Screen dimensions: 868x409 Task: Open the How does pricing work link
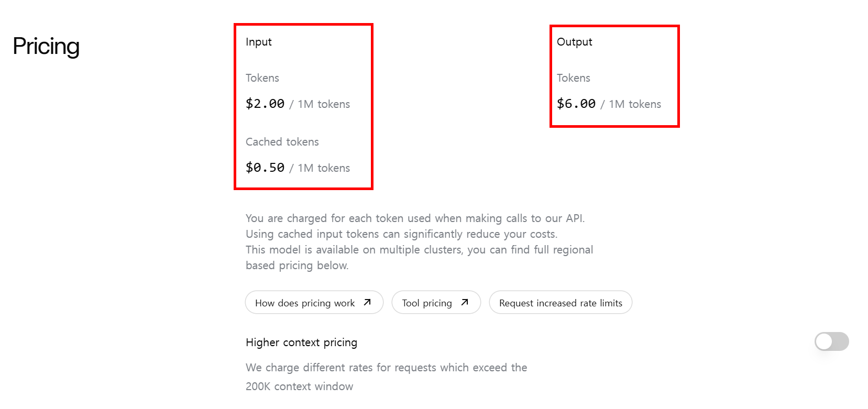pos(314,302)
